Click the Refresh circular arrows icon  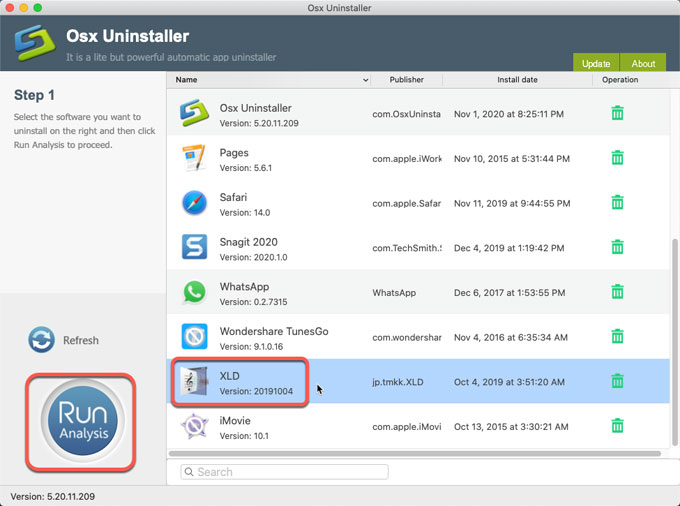tap(41, 340)
